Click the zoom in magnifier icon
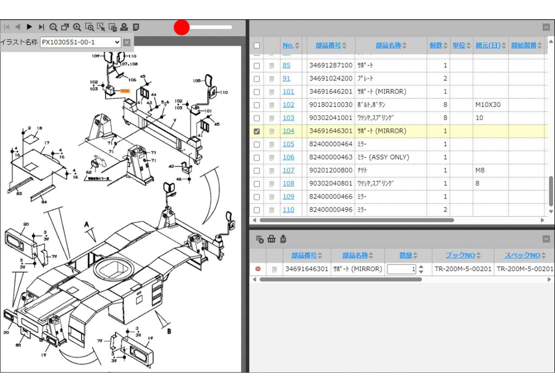555x392 pixels. [x=77, y=27]
